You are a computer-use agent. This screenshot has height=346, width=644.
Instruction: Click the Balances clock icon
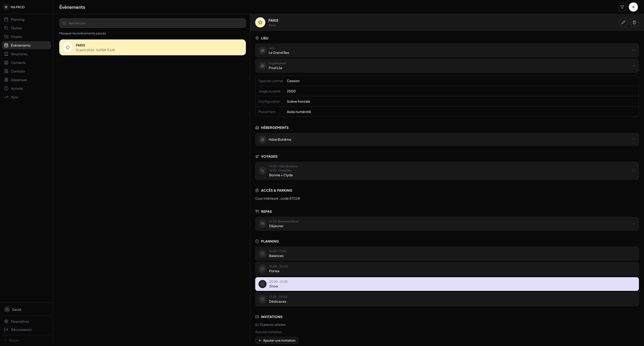tap(262, 253)
